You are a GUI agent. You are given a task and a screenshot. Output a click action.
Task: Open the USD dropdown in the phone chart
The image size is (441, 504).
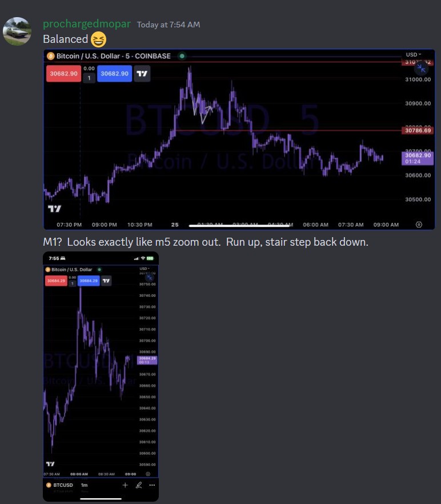tap(145, 269)
